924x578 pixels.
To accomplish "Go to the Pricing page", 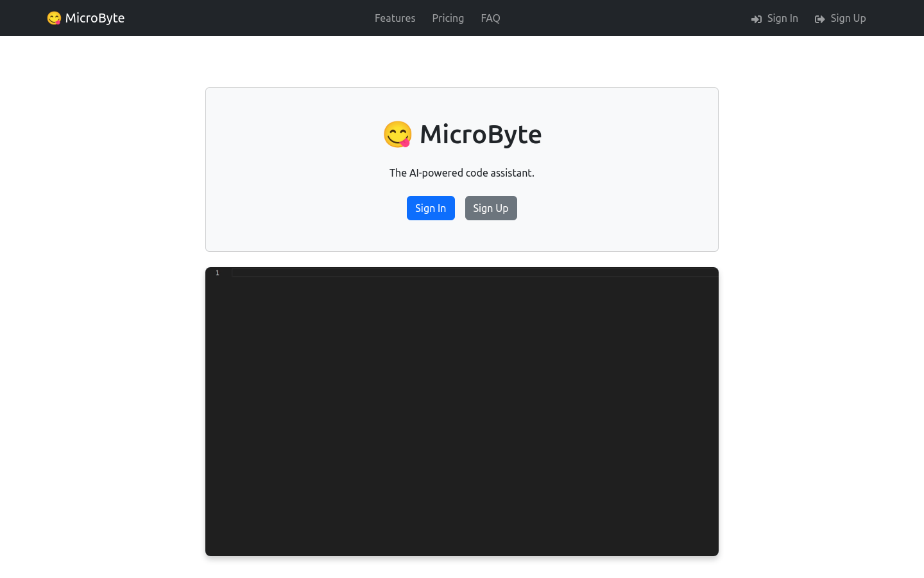I will click(448, 18).
